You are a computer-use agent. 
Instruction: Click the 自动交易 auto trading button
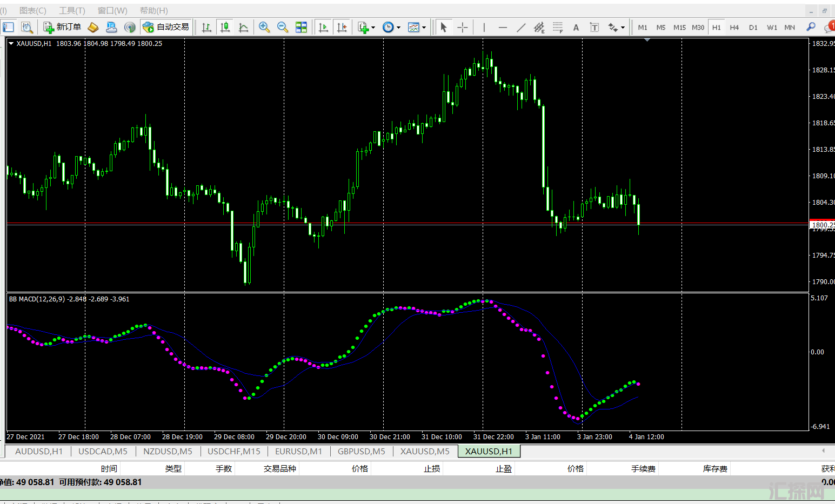[166, 27]
